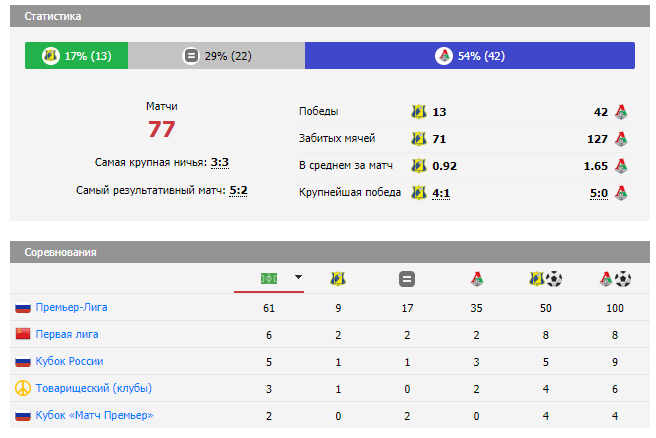The width and height of the screenshot is (656, 438).
Task: Click the Lokomotiv crest in the table header
Action: (x=475, y=279)
